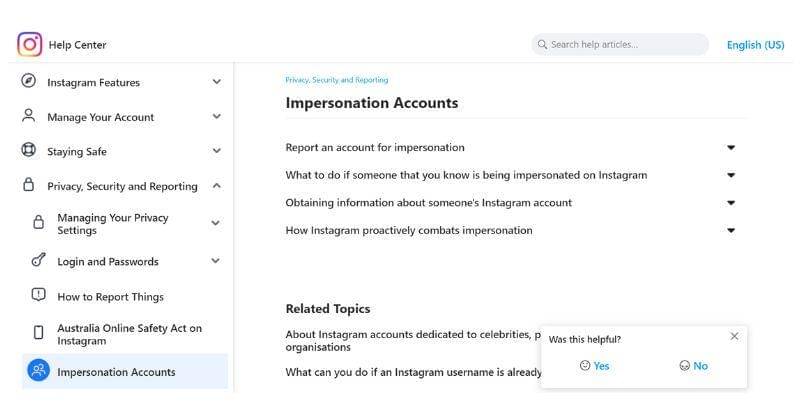Open the Staying Safe menu item
This screenshot has height=420, width=800.
tap(77, 152)
